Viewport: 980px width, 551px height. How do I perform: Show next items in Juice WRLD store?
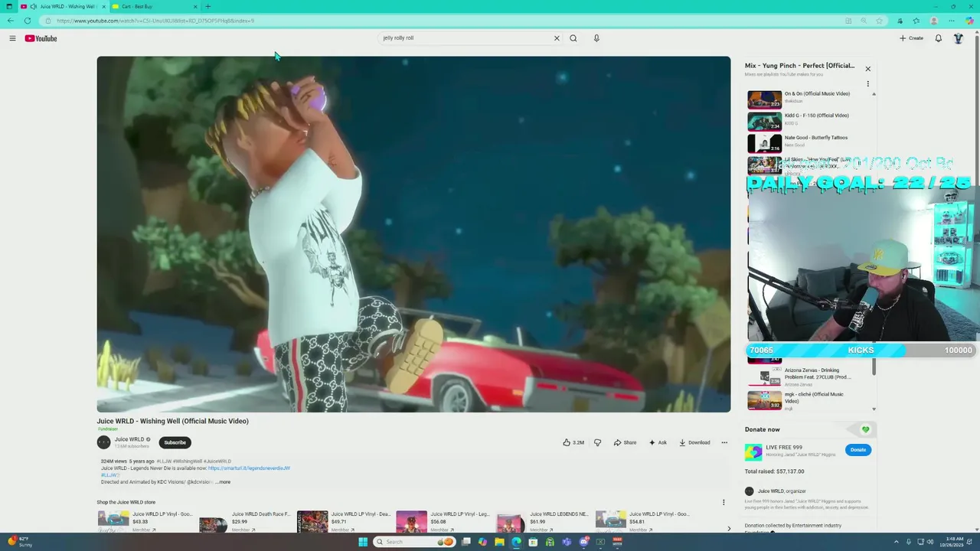point(728,528)
